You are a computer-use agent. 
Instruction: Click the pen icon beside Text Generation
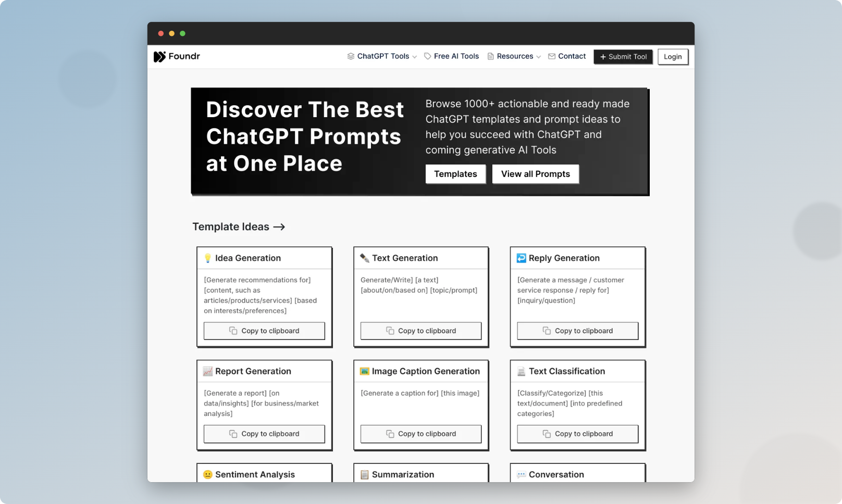(x=365, y=258)
